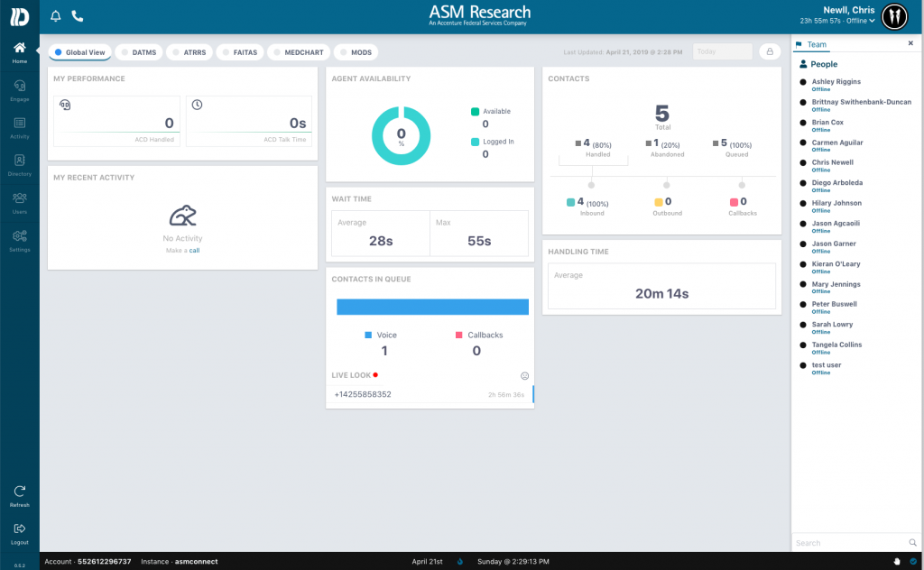Viewport: 924px width, 570px height.
Task: Expand the Offline status dropdown
Action: coord(861,21)
